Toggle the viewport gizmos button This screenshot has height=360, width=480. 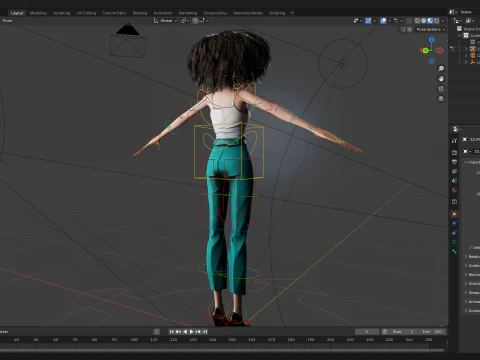coord(368,21)
